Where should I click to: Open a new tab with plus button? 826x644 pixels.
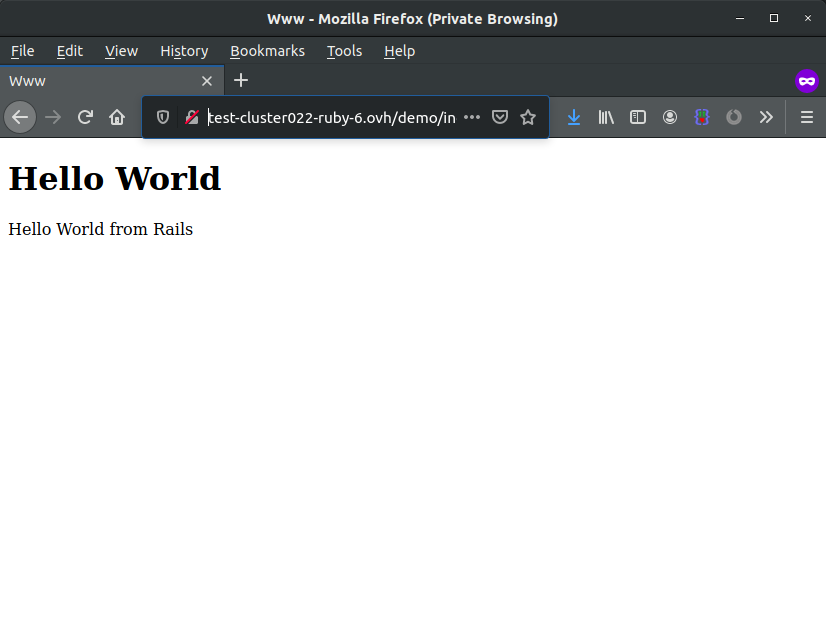point(241,81)
